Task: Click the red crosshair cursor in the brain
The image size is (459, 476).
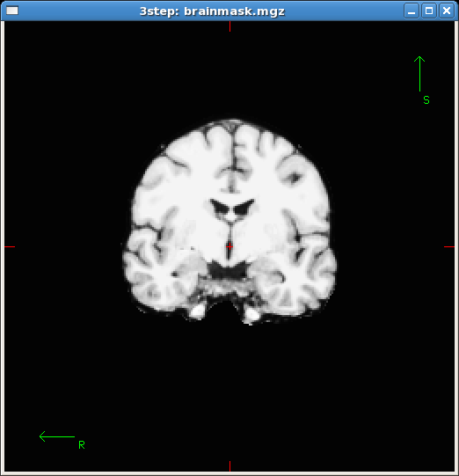Action: [229, 247]
